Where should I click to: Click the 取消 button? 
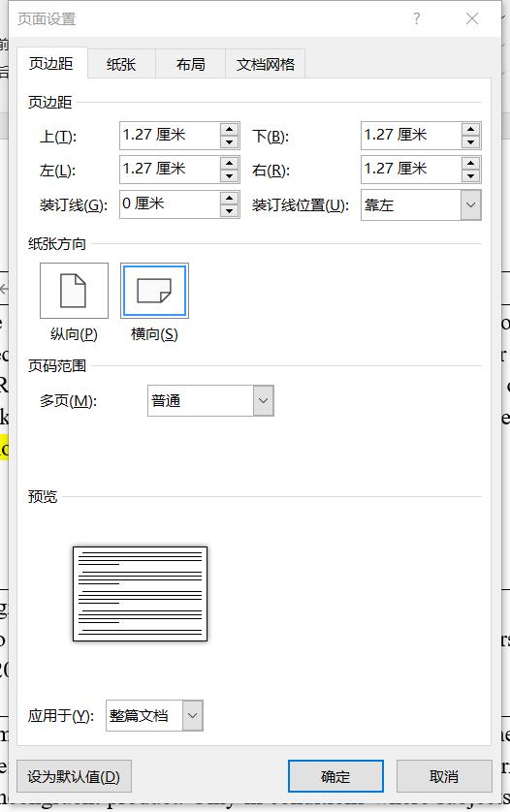click(x=444, y=776)
